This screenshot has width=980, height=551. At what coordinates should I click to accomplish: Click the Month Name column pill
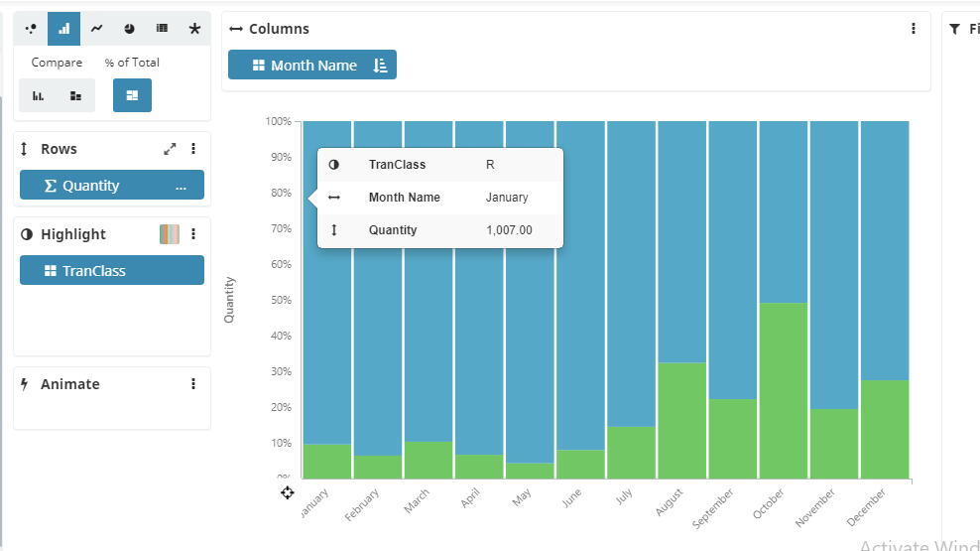coord(303,66)
